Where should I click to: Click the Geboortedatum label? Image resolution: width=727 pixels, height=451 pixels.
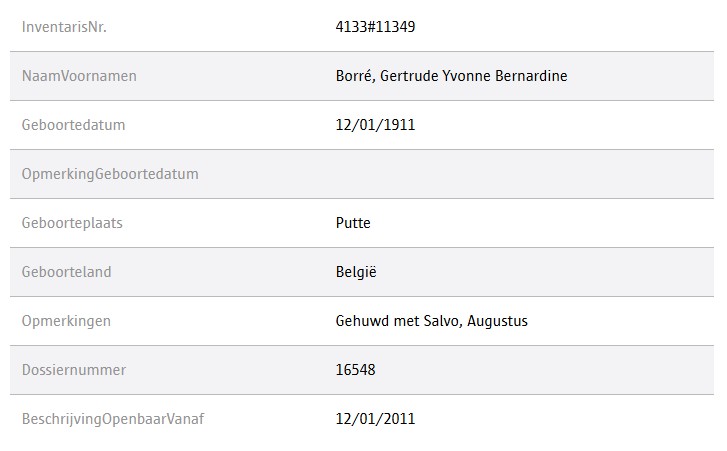73,125
